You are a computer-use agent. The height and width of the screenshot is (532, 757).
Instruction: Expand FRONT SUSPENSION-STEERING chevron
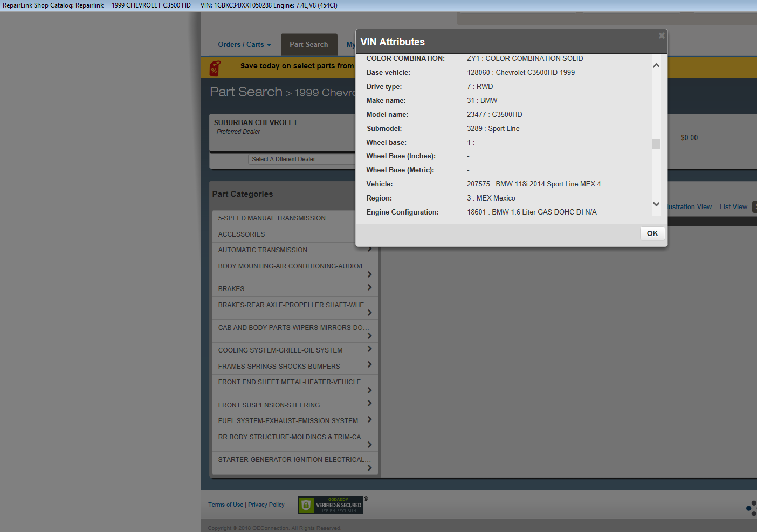tap(369, 403)
